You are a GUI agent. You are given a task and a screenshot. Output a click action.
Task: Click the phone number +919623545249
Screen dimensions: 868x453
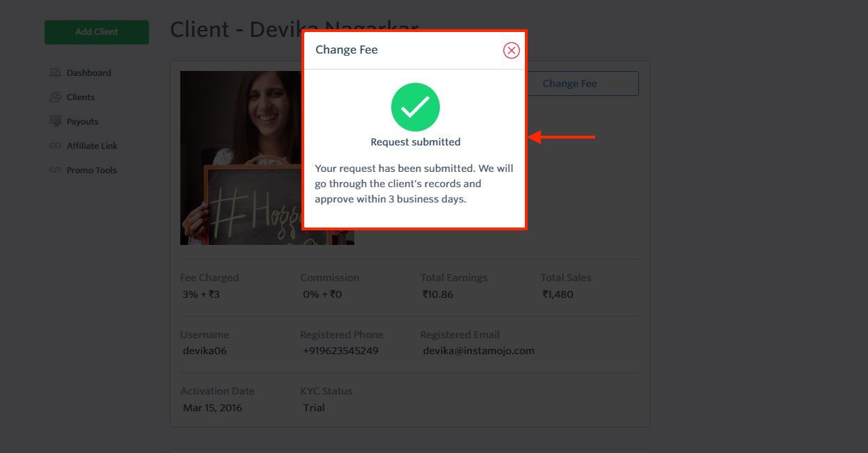coord(340,351)
